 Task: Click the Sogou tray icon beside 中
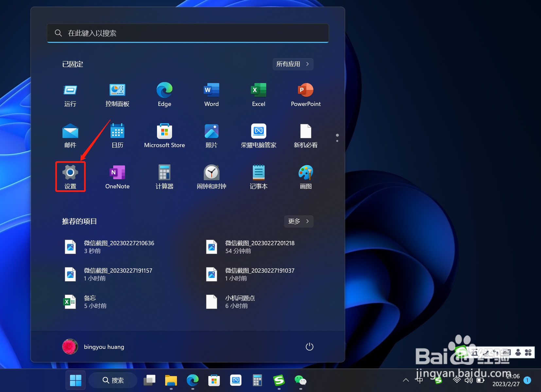[438, 380]
